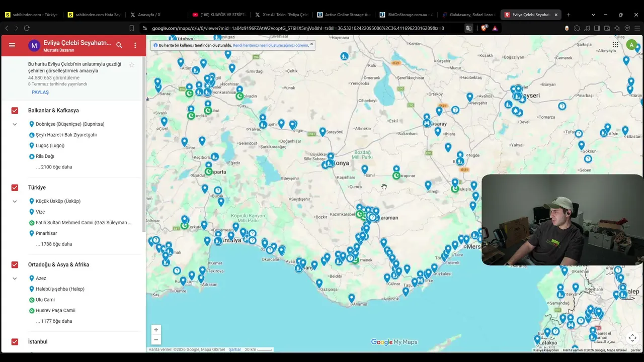
Task: Open the three-dot options menu in the map header
Action: click(135, 45)
